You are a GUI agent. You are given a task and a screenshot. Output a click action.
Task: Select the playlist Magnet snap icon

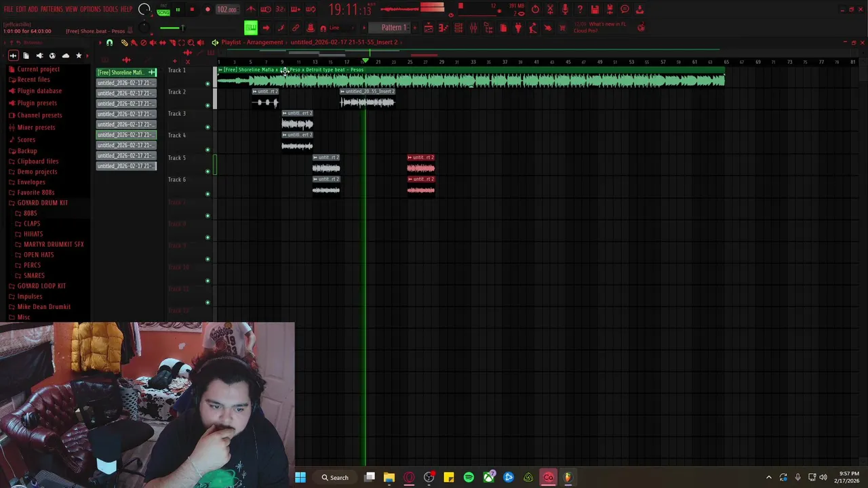pos(109,43)
